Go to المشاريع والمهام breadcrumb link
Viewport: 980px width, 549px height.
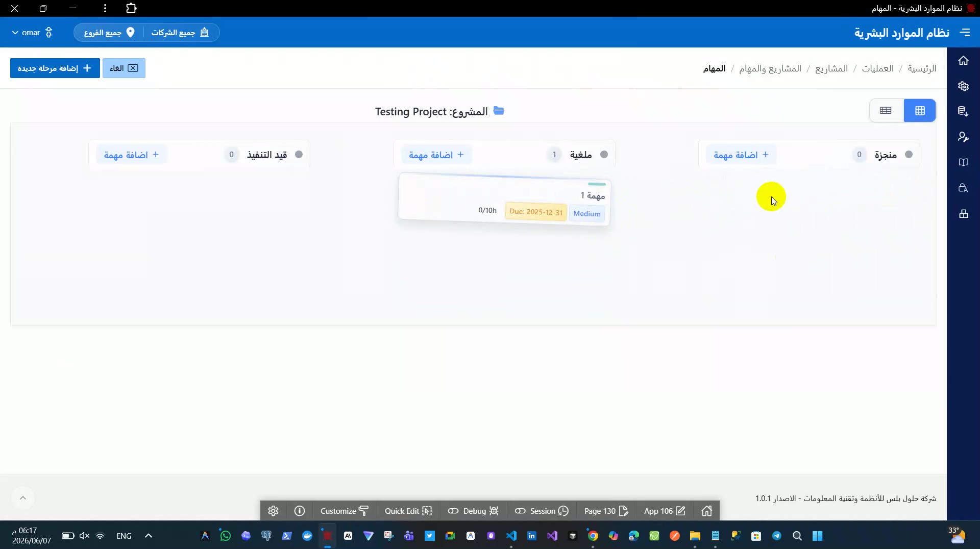(770, 68)
